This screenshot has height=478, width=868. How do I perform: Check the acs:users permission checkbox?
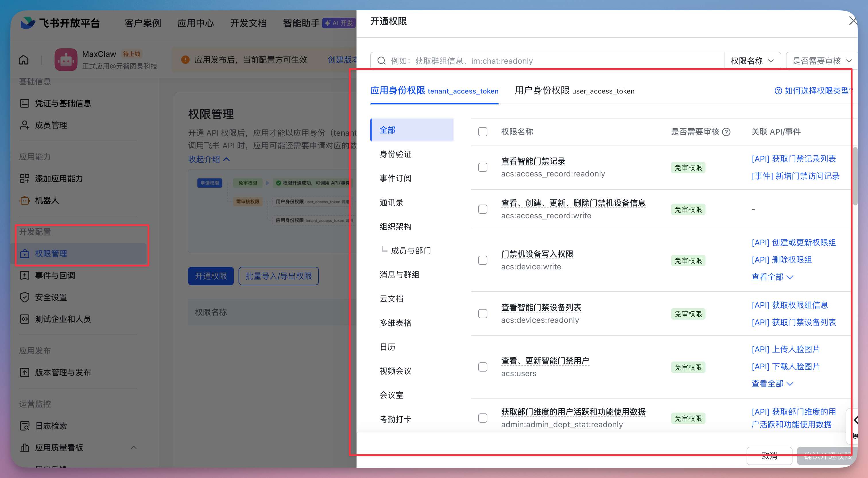pyautogui.click(x=483, y=367)
